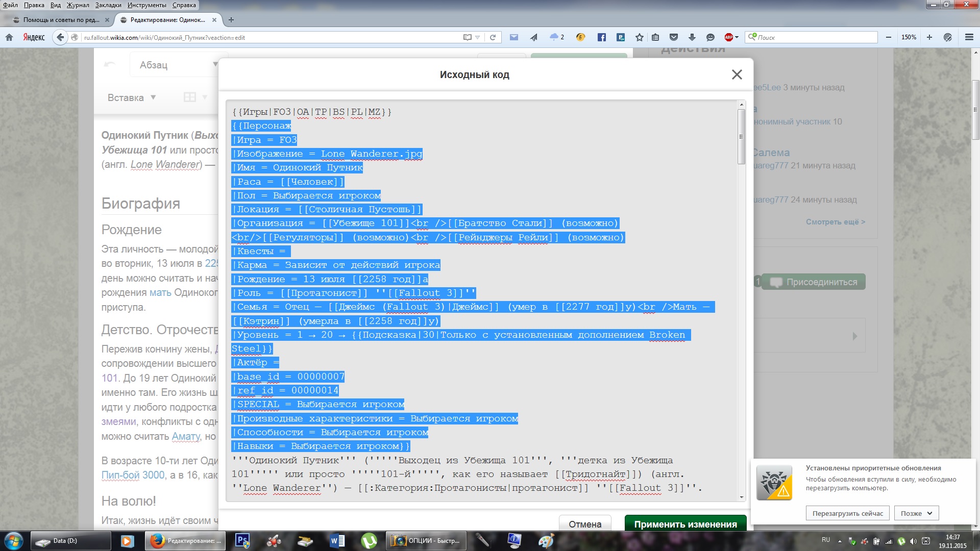Open the Firefox hamburger menu
The width and height of the screenshot is (980, 551).
click(x=969, y=37)
